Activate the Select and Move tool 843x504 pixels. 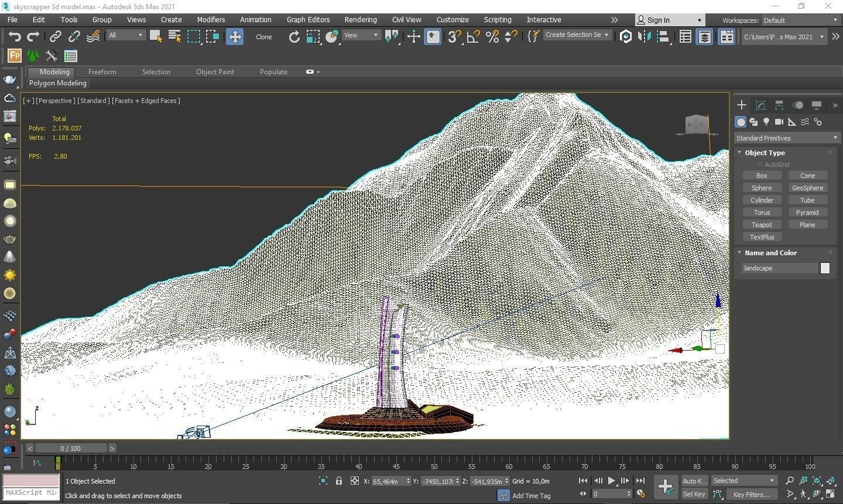point(235,37)
